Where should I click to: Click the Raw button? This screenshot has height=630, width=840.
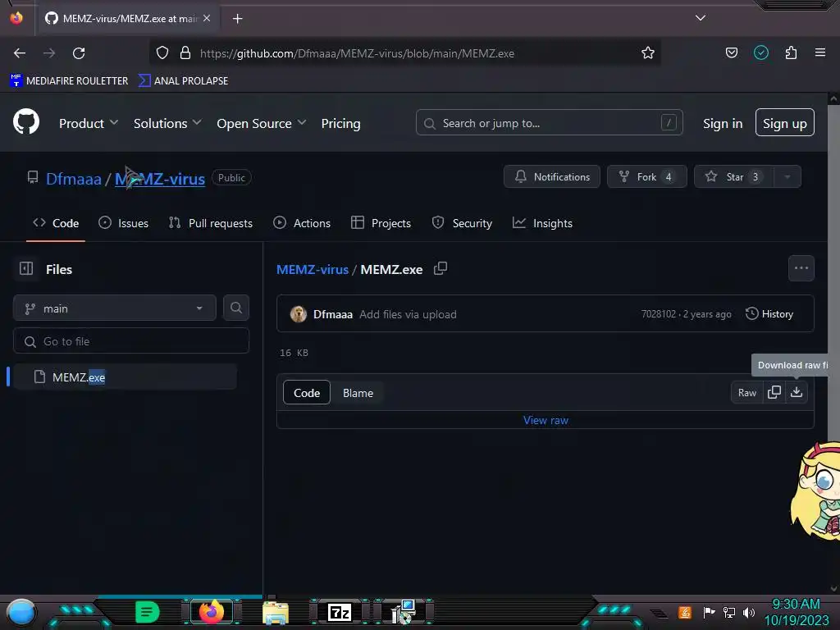pyautogui.click(x=746, y=393)
